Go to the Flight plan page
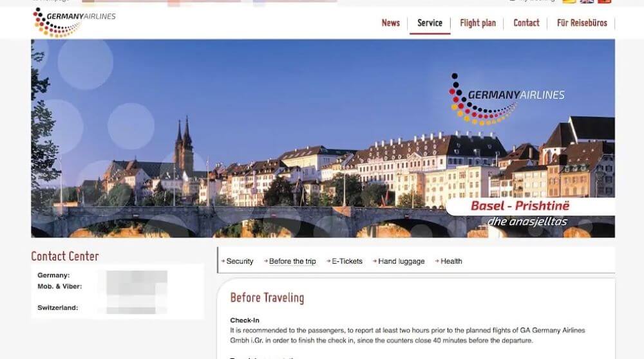 (478, 23)
